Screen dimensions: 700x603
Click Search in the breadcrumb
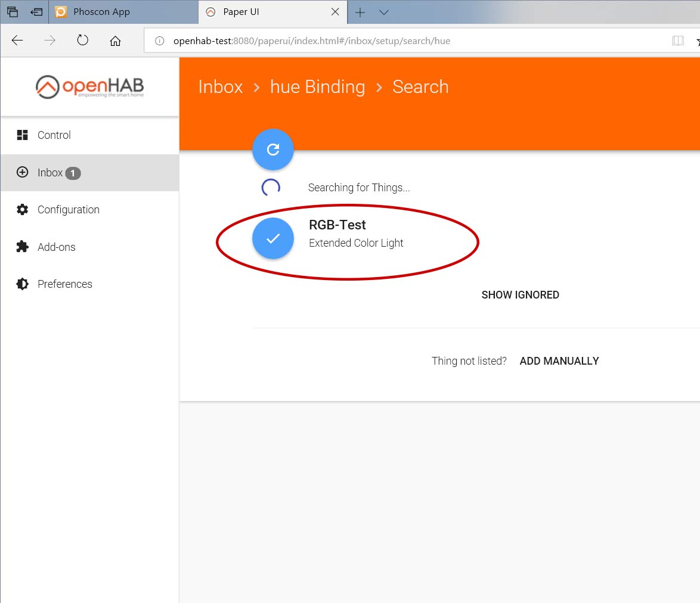[420, 86]
